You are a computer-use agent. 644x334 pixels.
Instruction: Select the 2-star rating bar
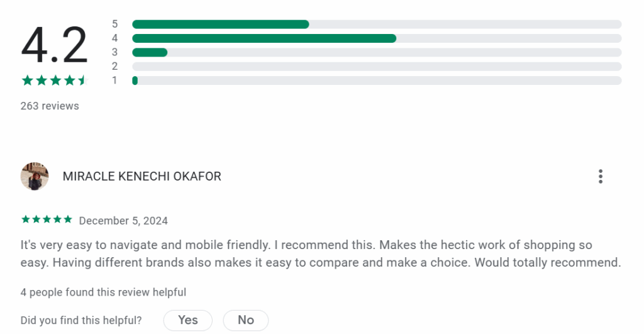376,66
